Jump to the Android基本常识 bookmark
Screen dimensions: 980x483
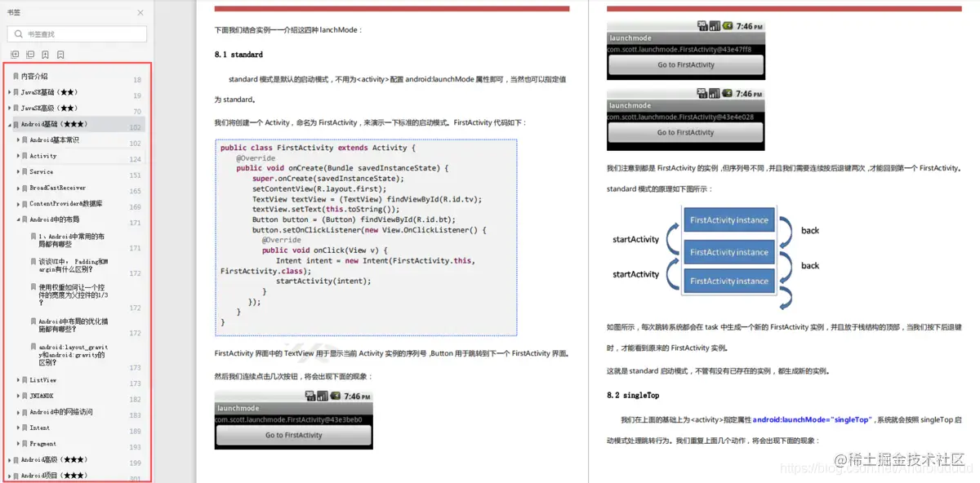pyautogui.click(x=55, y=140)
